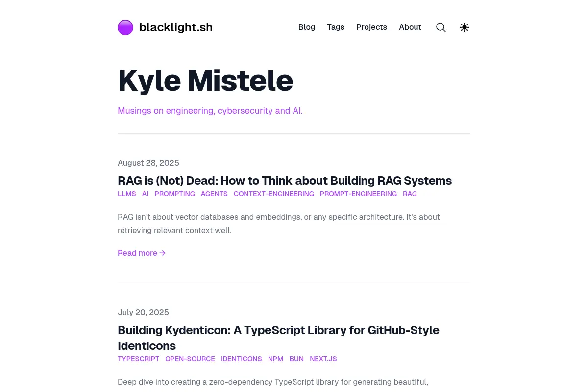Image resolution: width=588 pixels, height=392 pixels.
Task: Open the search magnifier icon
Action: [x=441, y=27]
